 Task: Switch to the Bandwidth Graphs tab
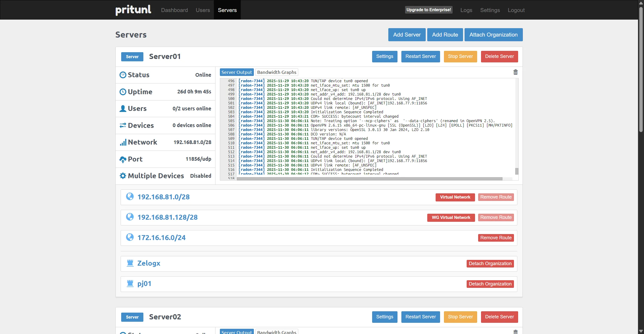click(276, 72)
